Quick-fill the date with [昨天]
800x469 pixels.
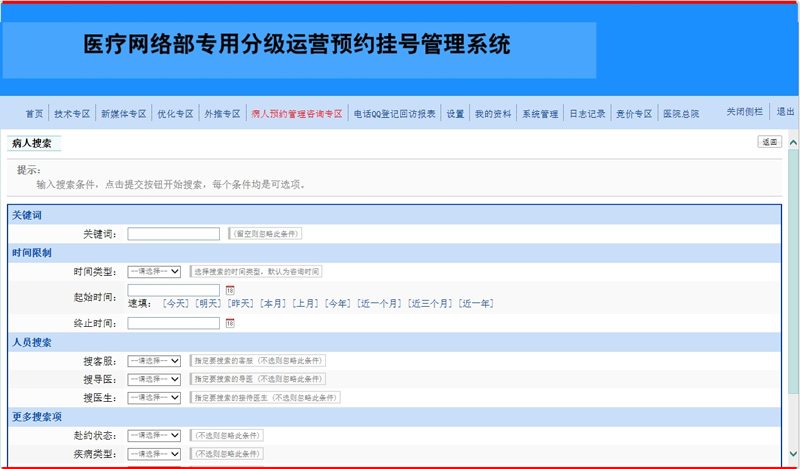[240, 304]
